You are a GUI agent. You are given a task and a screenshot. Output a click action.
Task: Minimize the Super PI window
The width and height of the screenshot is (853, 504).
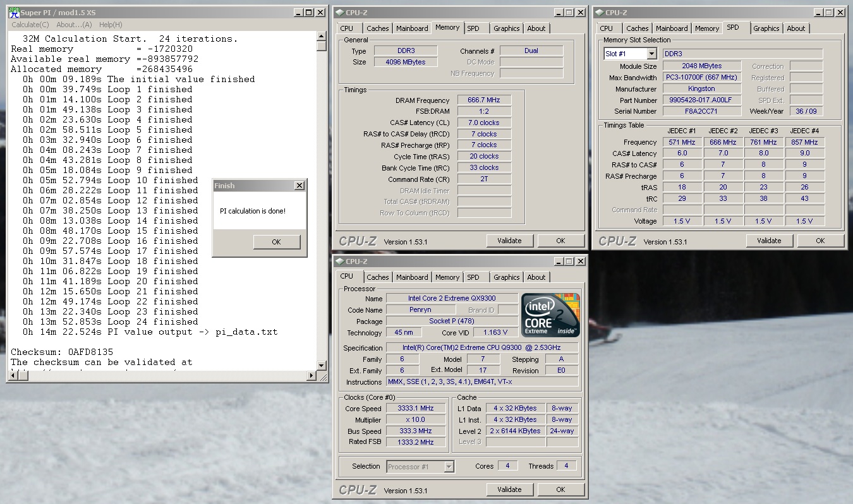pos(298,13)
